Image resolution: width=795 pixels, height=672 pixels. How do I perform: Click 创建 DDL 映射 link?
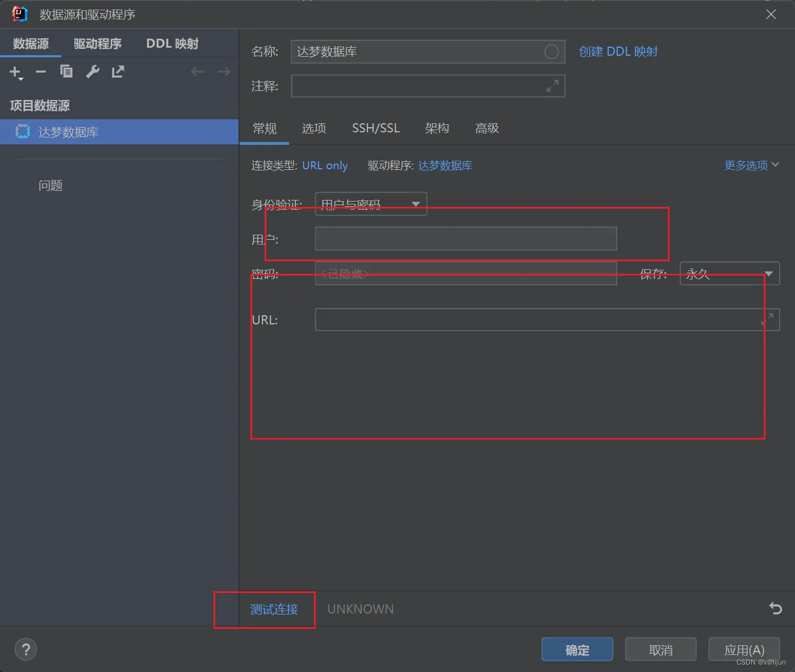[618, 52]
